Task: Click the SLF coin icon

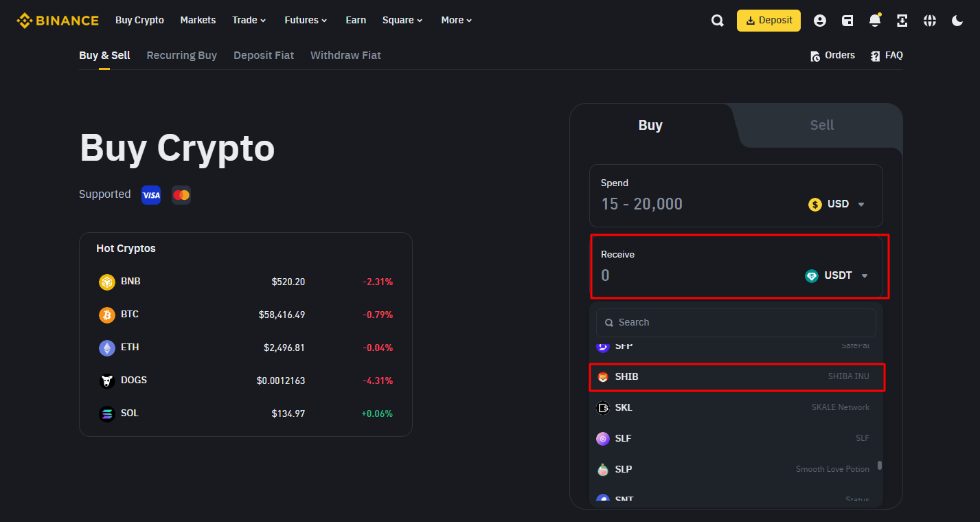Action: tap(603, 439)
